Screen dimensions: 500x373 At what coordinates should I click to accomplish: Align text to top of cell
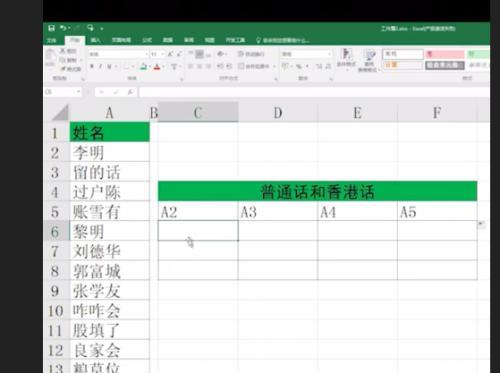190,53
